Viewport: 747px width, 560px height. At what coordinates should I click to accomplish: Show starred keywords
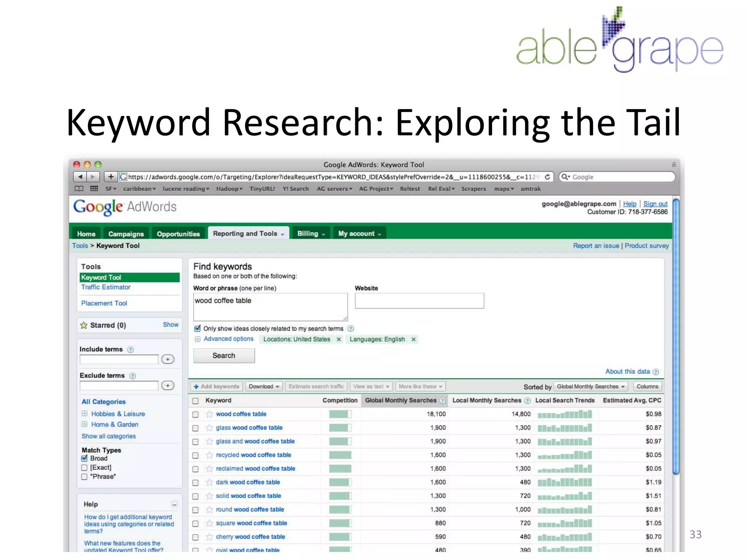tap(171, 324)
